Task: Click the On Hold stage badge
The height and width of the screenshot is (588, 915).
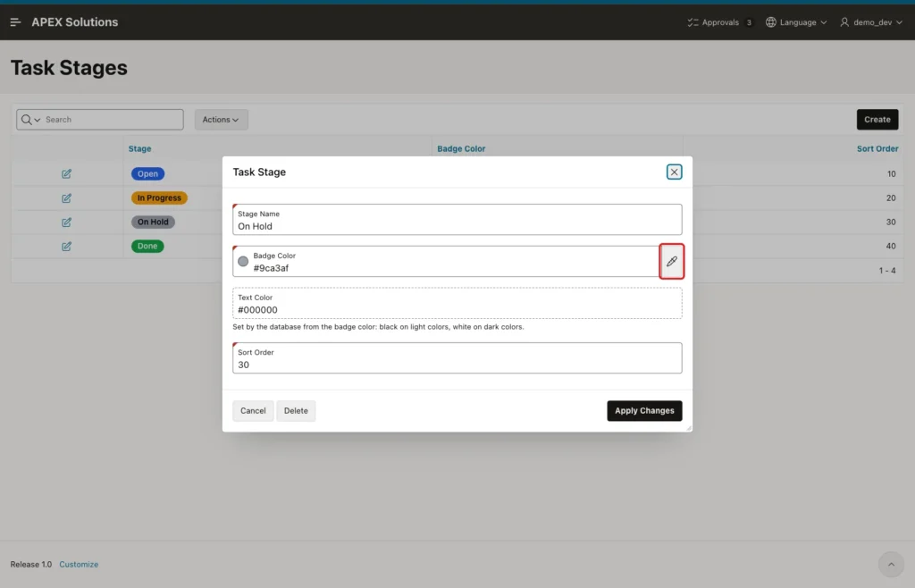Action: (x=153, y=223)
